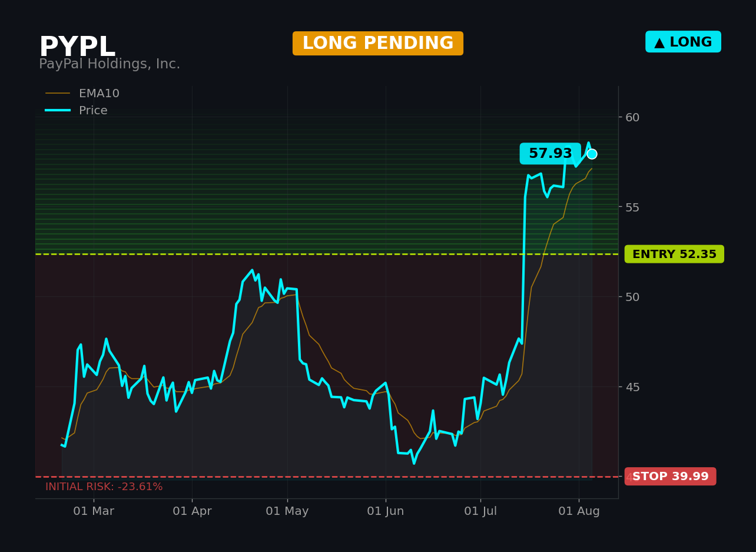Viewport: 756px width, 552px height.
Task: Click the EMA10 legend line swatch
Action: (x=58, y=94)
